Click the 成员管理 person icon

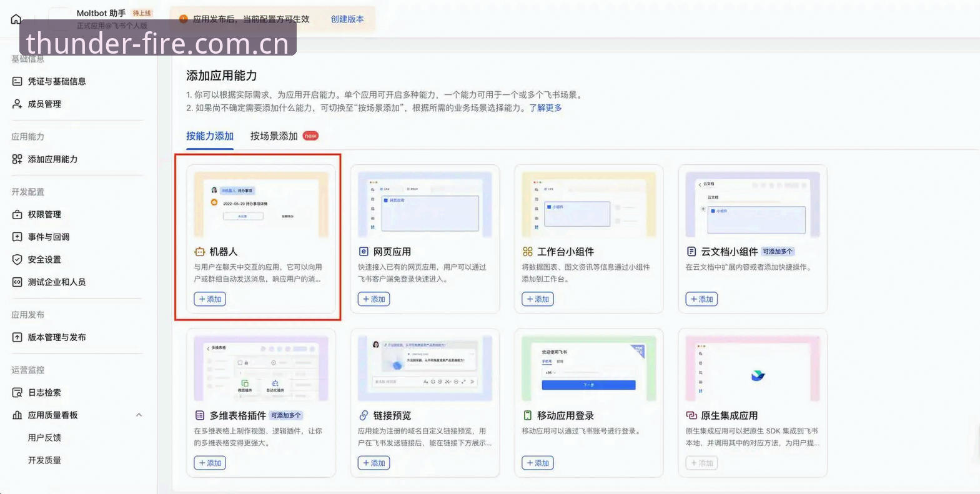pos(17,104)
